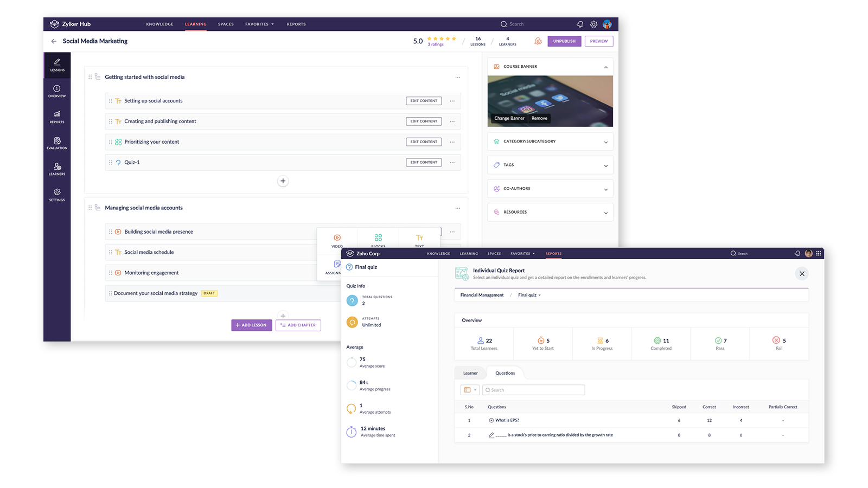The image size is (868, 488).
Task: Select the Learner tab in quiz report
Action: click(470, 373)
